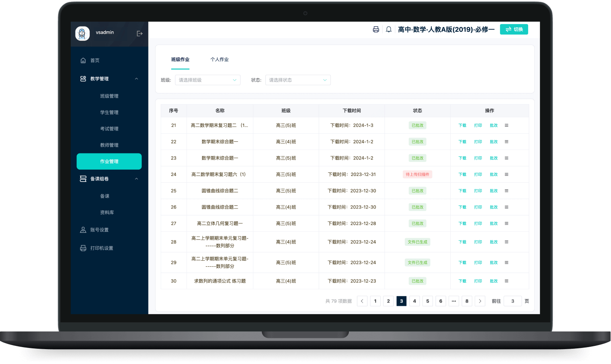Open 资料库 in the sidebar
The width and height of the screenshot is (611, 364).
(107, 213)
